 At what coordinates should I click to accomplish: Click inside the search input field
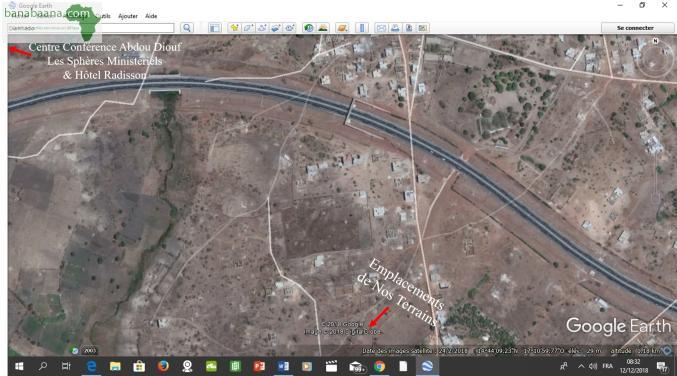[x=91, y=28]
